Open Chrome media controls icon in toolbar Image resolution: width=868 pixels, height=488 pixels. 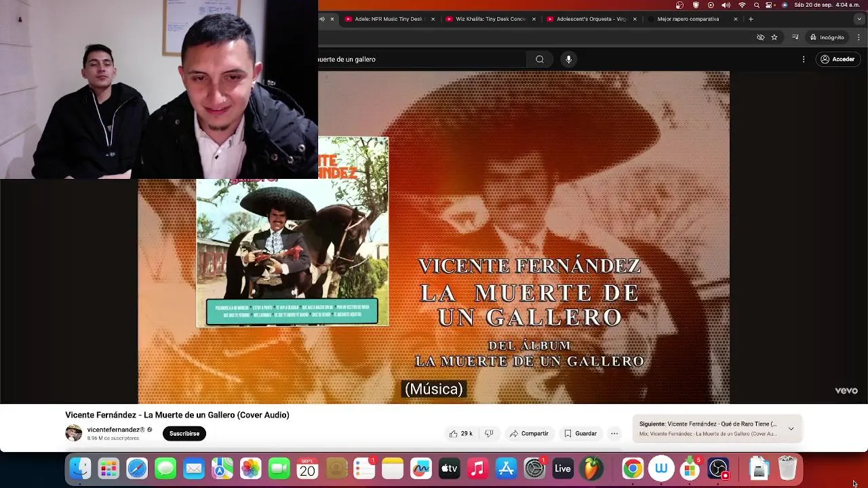click(x=795, y=37)
